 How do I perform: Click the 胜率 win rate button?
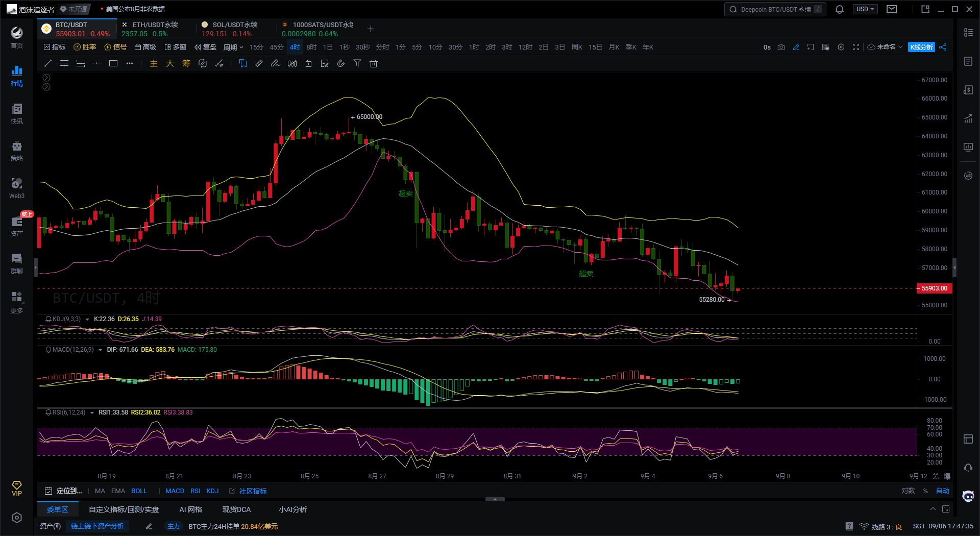click(85, 47)
